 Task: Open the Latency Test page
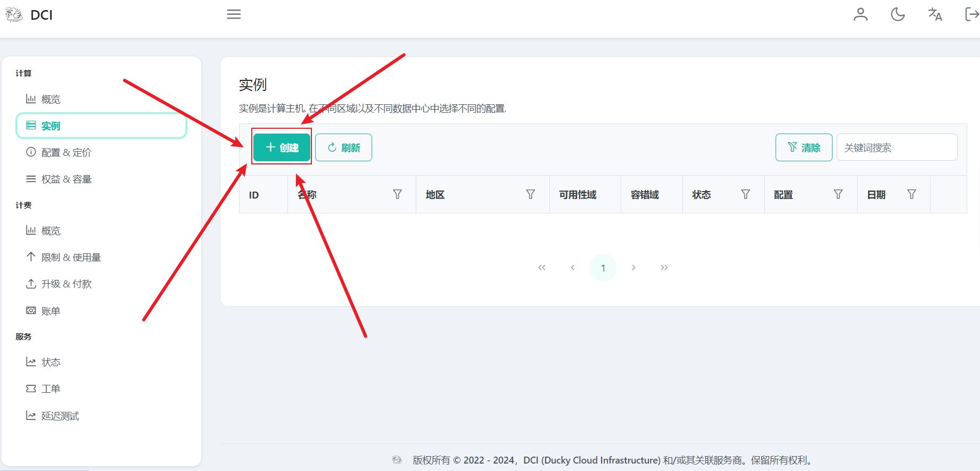(x=60, y=416)
